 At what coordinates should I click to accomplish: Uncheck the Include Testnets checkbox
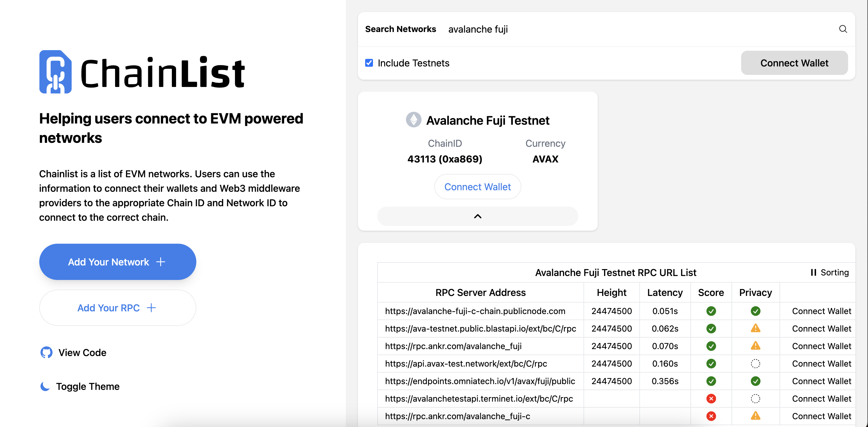pyautogui.click(x=369, y=63)
